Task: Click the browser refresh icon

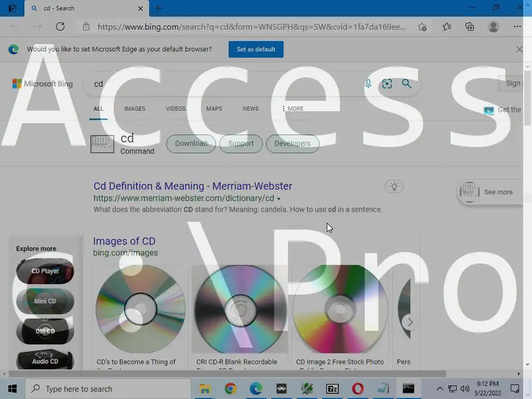Action: click(60, 26)
